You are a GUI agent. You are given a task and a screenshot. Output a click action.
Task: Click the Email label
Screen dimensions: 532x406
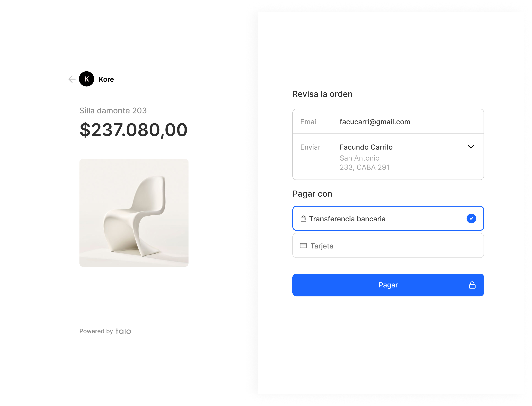coord(309,122)
